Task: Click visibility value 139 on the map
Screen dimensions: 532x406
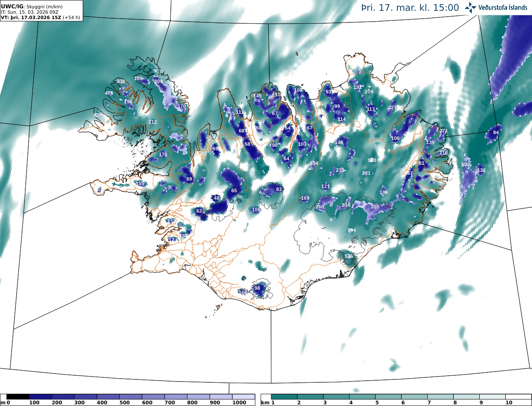Action: tap(430, 142)
